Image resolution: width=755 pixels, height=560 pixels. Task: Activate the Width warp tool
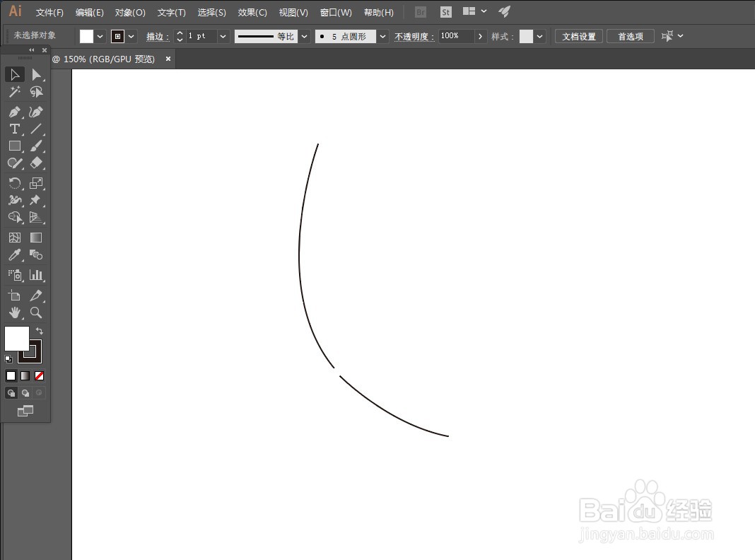click(14, 200)
